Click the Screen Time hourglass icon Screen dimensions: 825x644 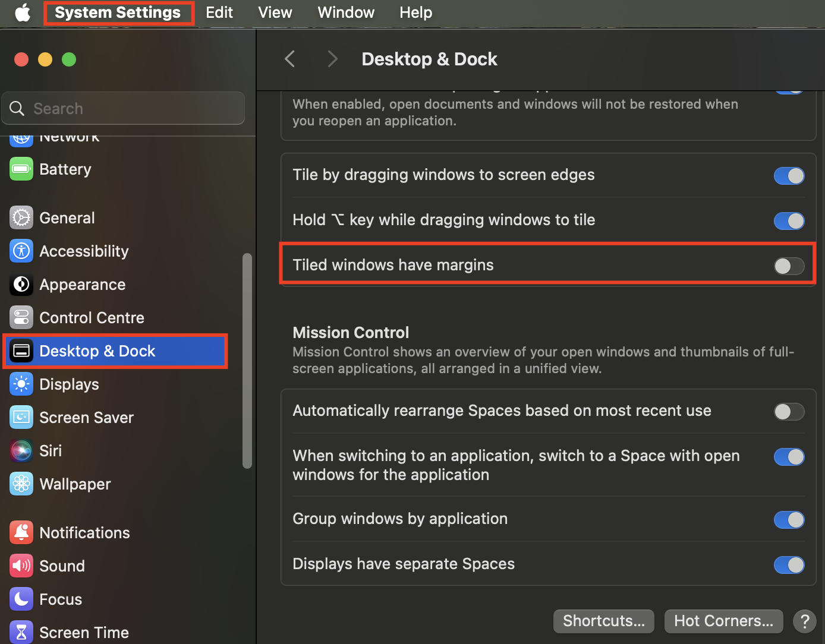tap(21, 632)
